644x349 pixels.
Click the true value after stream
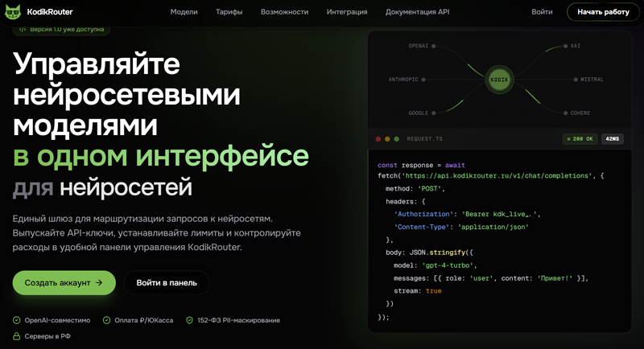click(x=434, y=291)
